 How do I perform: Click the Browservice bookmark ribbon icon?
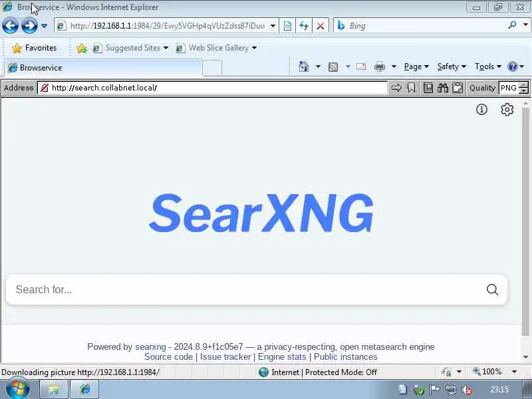tap(411, 88)
